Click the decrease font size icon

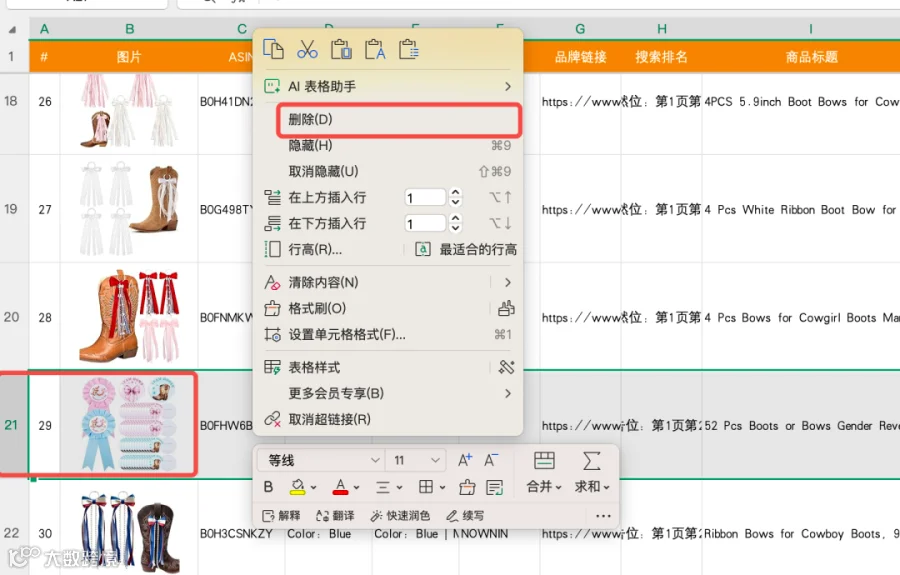(x=491, y=460)
